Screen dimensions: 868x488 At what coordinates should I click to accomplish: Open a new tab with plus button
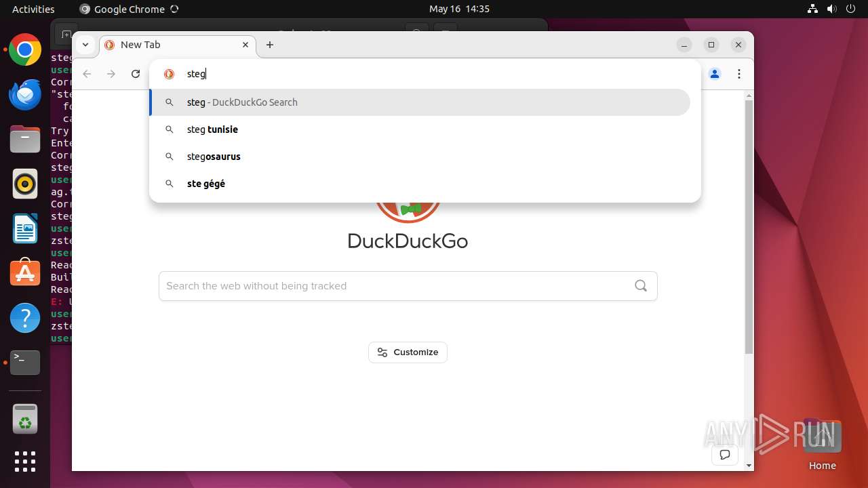[270, 45]
